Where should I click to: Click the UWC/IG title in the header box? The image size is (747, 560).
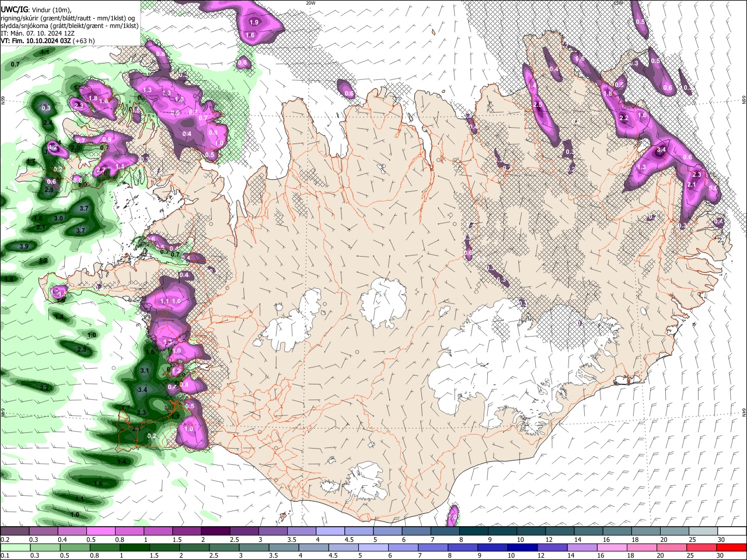click(13, 9)
